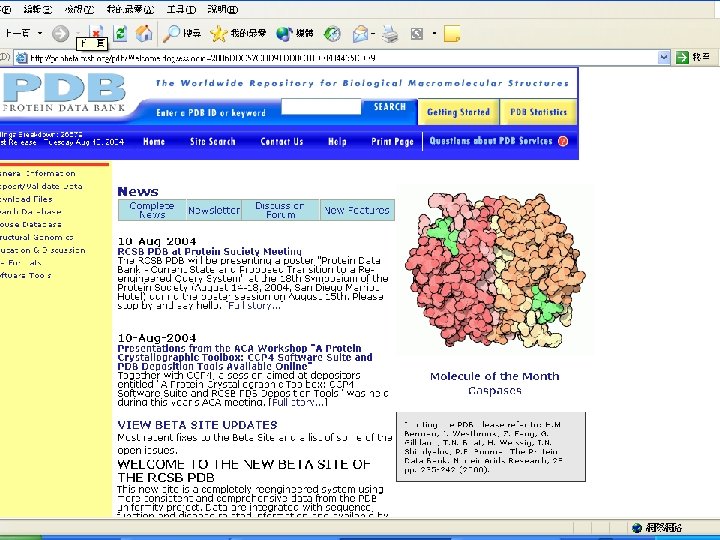The image size is (720, 540).
Task: Click the SEARCH button
Action: [390, 107]
